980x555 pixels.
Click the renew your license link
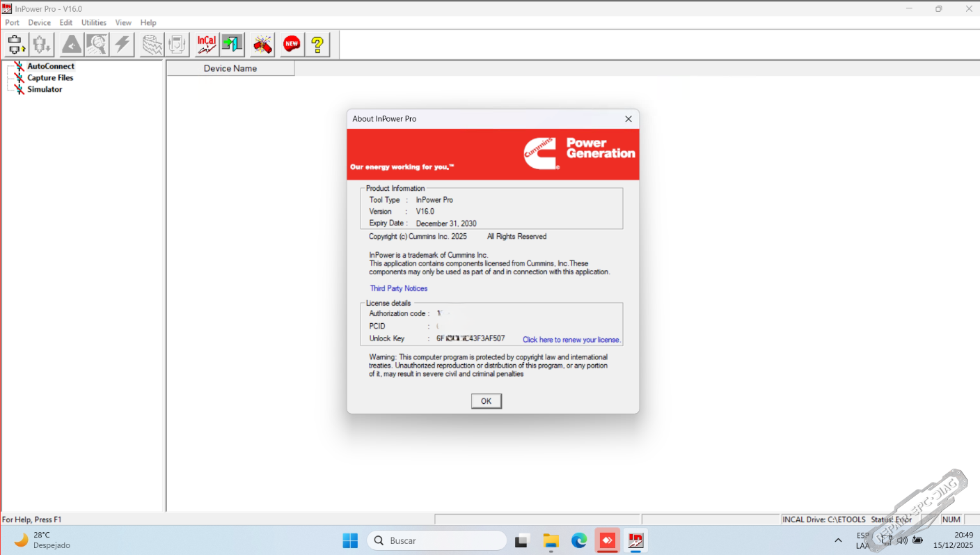click(x=571, y=340)
